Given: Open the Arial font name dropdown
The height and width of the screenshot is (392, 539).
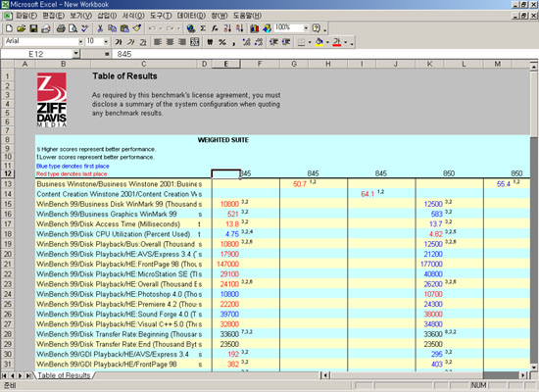Looking at the screenshot, I should click(x=80, y=41).
